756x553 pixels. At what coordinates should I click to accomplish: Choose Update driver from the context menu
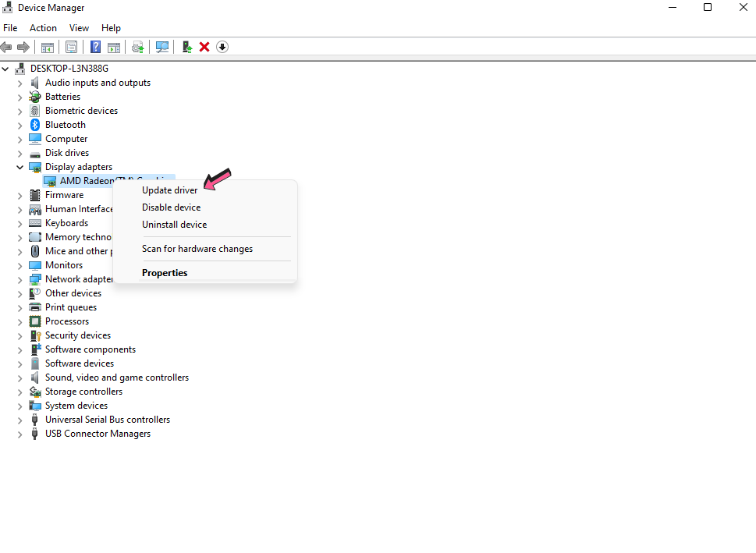(169, 190)
